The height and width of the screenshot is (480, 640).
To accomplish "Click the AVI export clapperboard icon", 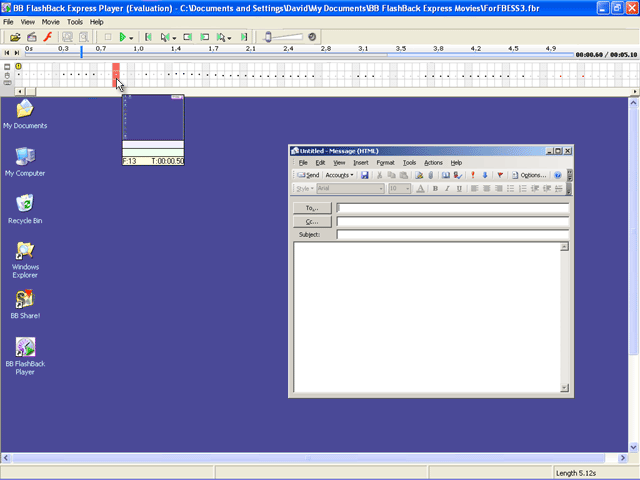I will click(31, 37).
